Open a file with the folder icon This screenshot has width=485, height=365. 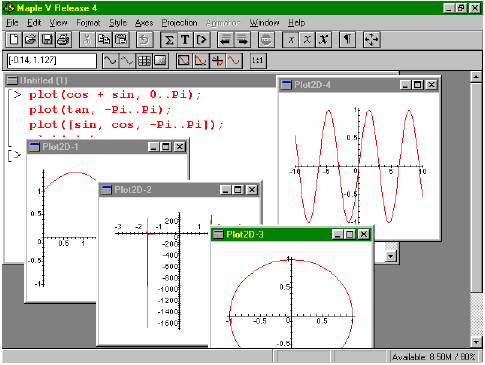pos(30,40)
